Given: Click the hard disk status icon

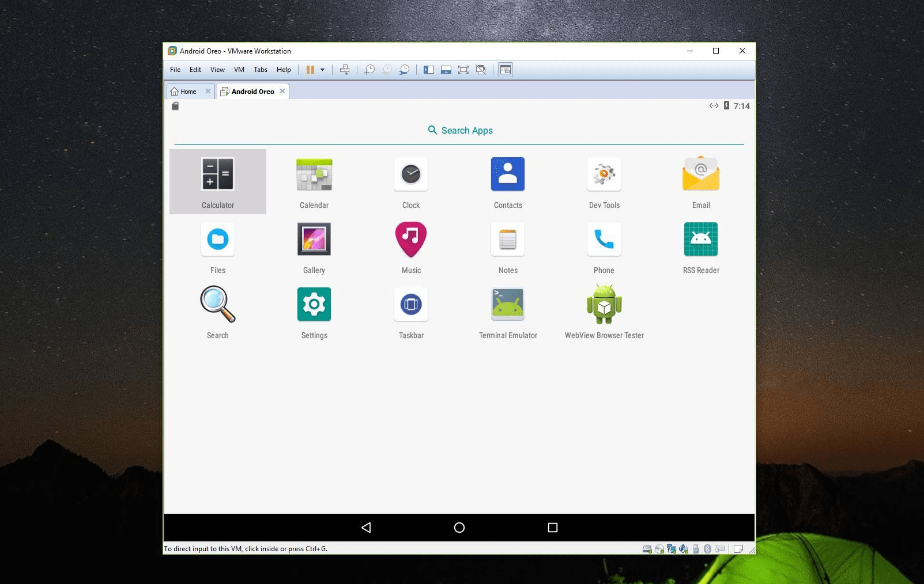Looking at the screenshot, I should [647, 549].
